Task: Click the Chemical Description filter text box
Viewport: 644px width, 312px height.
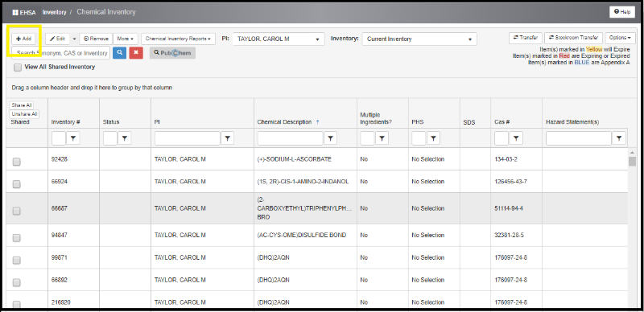Action: [291, 139]
